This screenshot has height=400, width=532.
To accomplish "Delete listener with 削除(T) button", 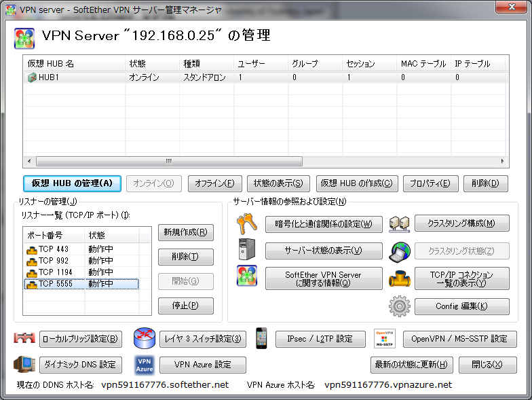I will point(186,257).
